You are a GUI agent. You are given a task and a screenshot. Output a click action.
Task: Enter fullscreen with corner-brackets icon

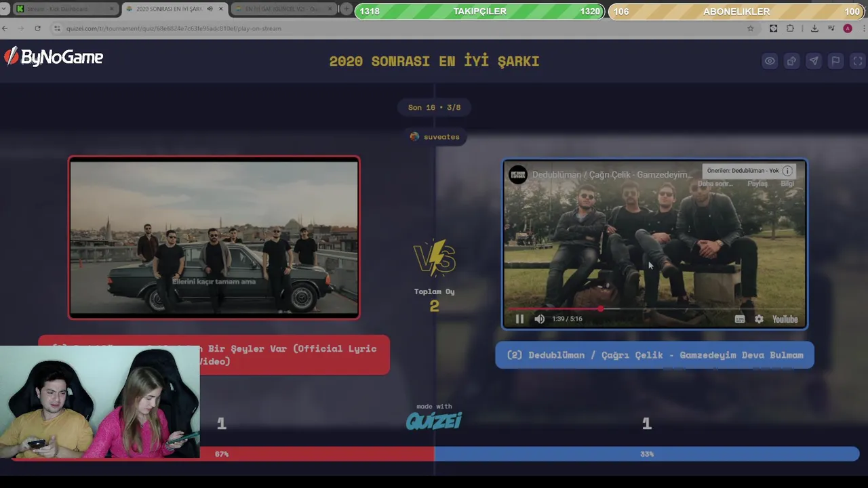pos(858,61)
